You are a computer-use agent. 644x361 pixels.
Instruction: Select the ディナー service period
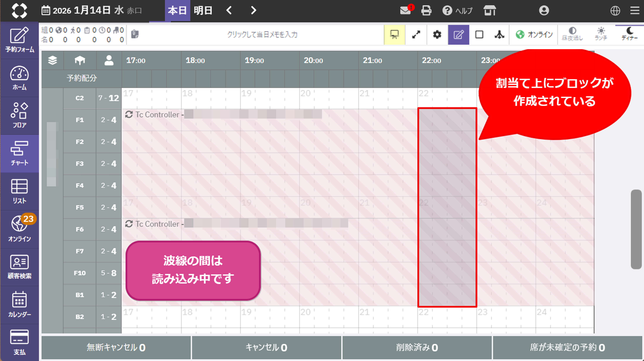tap(630, 34)
